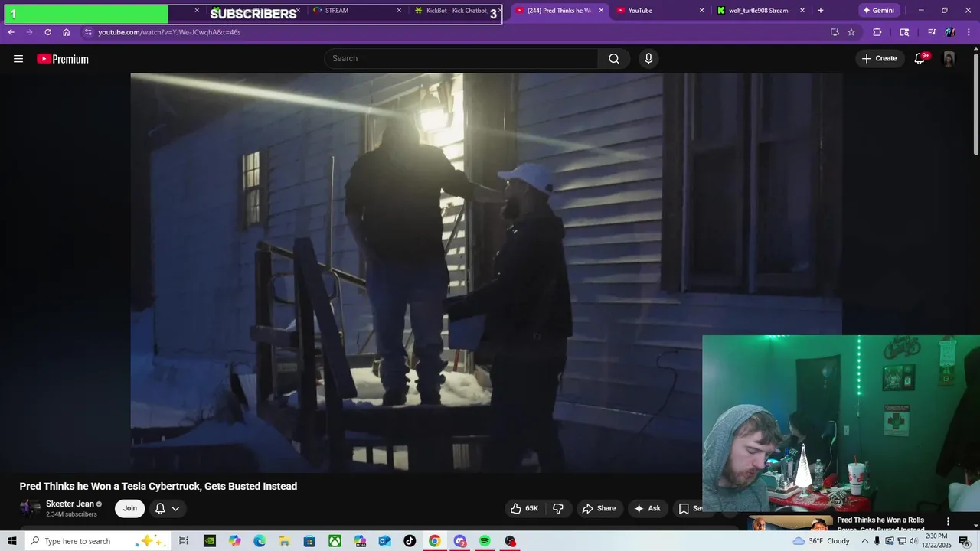
Task: Open Microsoft Edge from the taskbar
Action: (260, 541)
